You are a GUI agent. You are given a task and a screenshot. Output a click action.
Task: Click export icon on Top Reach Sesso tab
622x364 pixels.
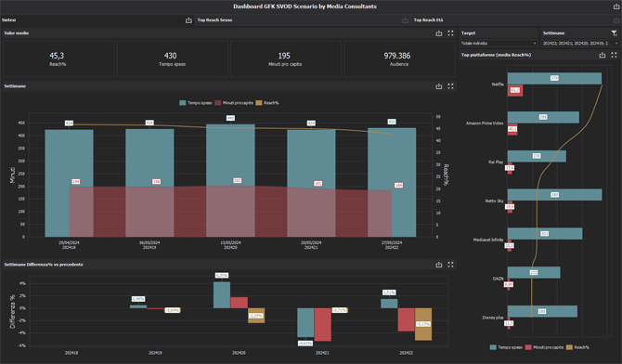click(405, 20)
